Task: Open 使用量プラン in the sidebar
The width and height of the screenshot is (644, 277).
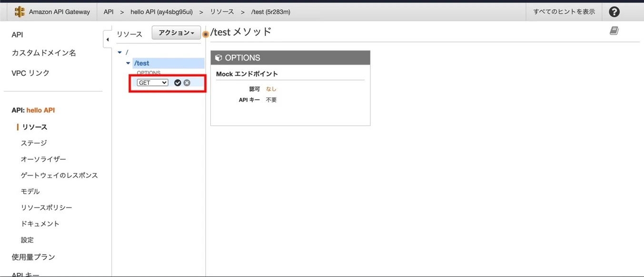Action: pyautogui.click(x=33, y=257)
